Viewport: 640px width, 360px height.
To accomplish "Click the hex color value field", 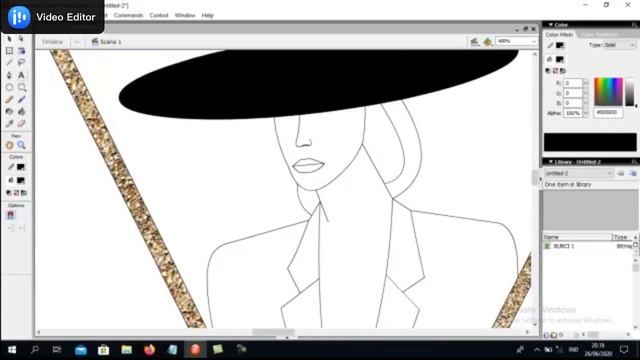I will pyautogui.click(x=608, y=112).
